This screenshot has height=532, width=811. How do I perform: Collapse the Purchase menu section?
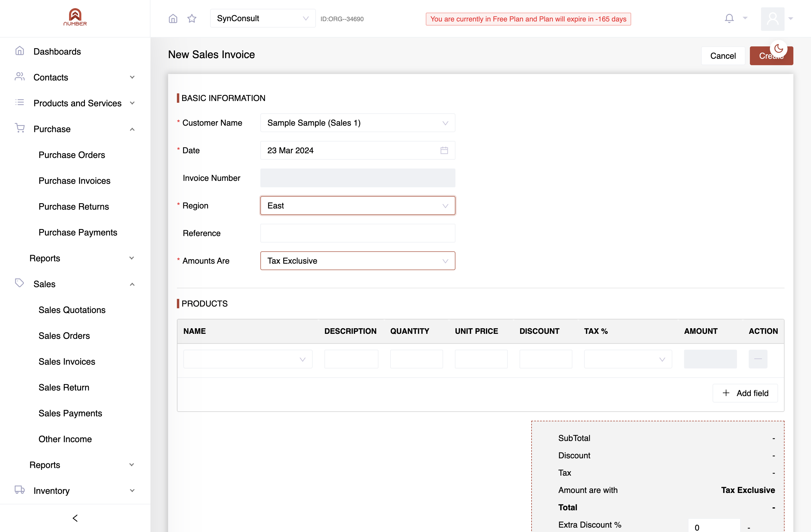(x=75, y=129)
